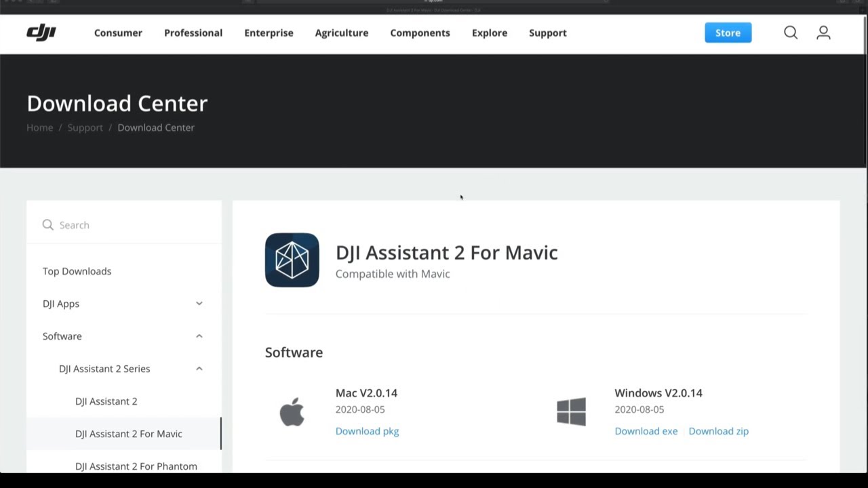
Task: Open the site search magnifier icon
Action: click(791, 33)
